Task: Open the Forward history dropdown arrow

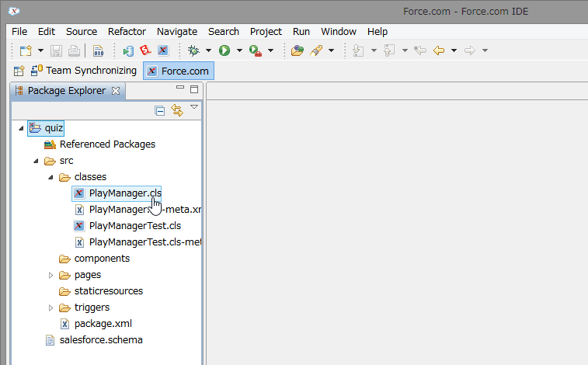Action: pyautogui.click(x=485, y=50)
